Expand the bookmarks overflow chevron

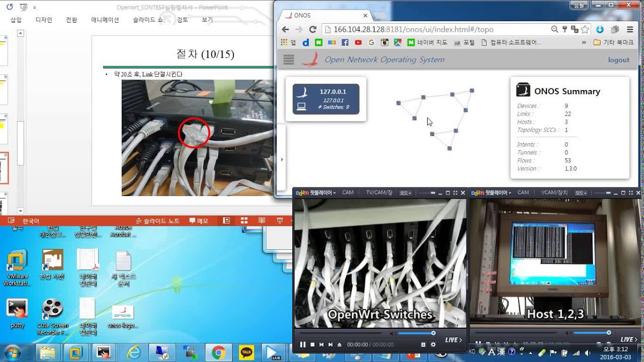point(584,43)
